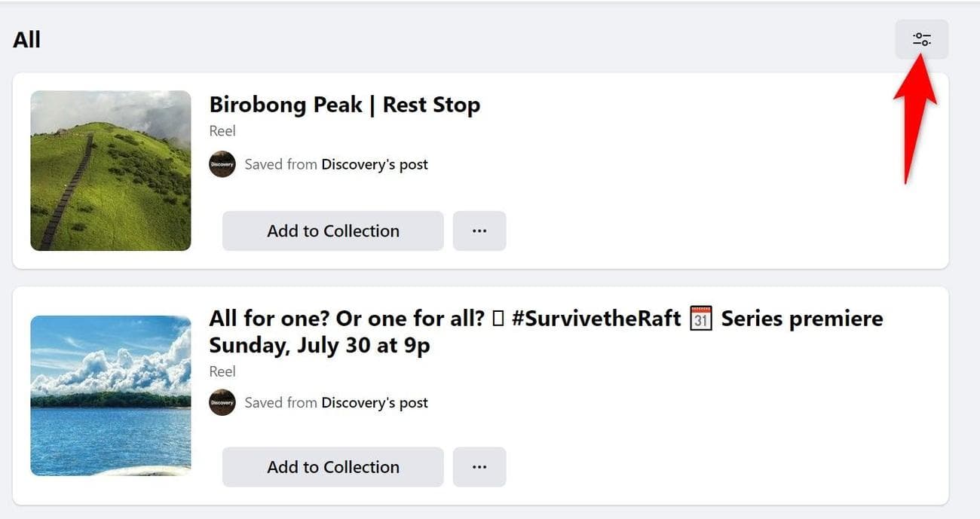
Task: Open the blue lake and clouds thumbnail
Action: [x=111, y=395]
